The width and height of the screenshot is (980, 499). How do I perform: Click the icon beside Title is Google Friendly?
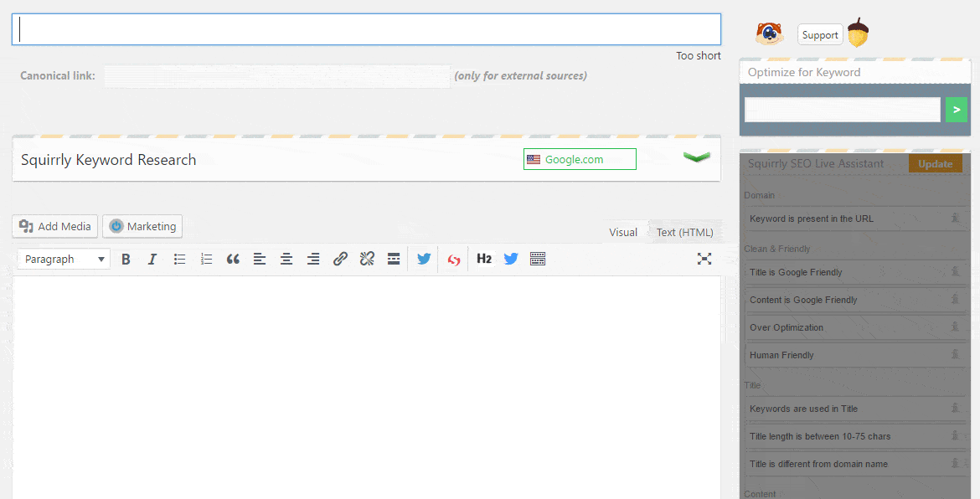click(955, 271)
